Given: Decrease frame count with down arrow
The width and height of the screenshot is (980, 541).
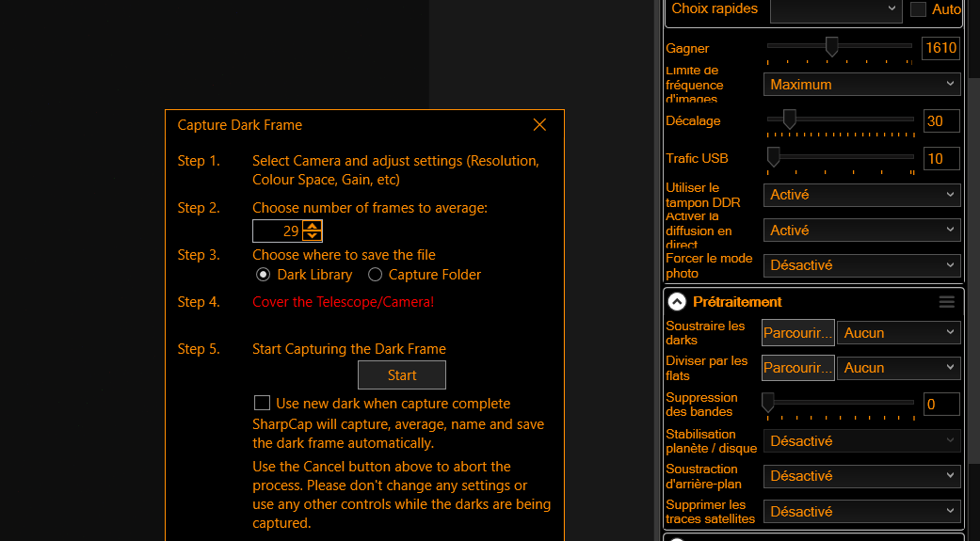Looking at the screenshot, I should coord(313,236).
